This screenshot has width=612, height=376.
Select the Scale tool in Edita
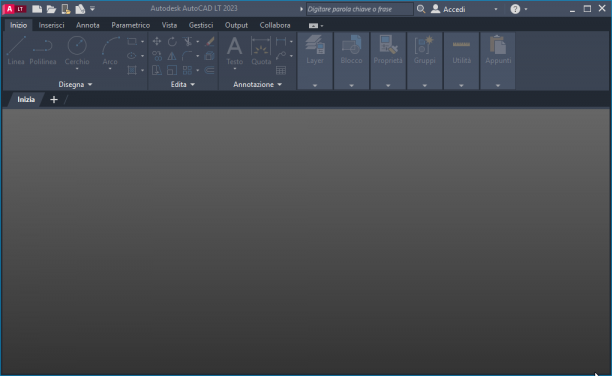point(172,70)
